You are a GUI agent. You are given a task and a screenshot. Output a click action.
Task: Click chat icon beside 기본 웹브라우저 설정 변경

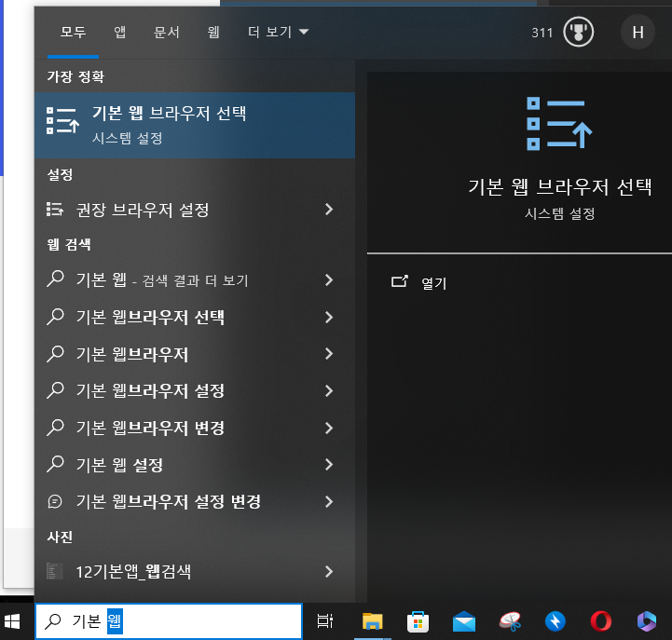(x=55, y=501)
